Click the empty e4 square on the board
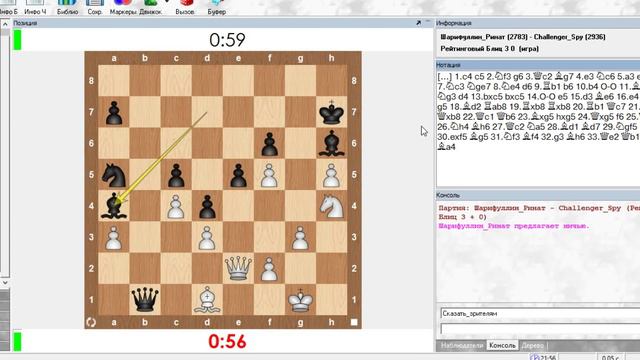This screenshot has height=360, width=640. (x=238, y=206)
